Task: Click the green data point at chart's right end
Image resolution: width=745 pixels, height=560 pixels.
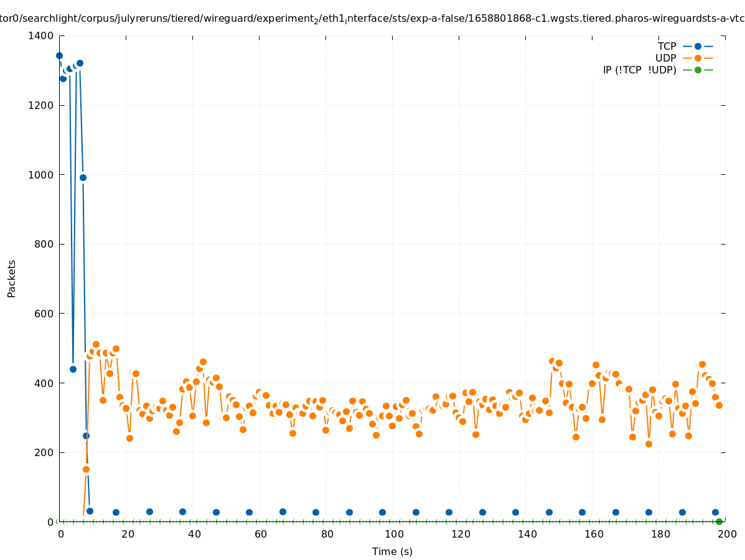Action: pos(719,521)
